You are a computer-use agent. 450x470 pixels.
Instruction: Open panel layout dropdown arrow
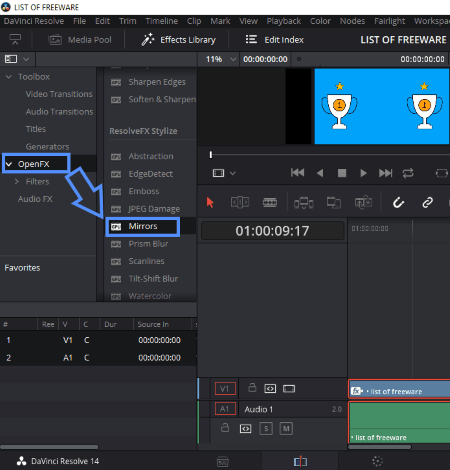coord(26,59)
